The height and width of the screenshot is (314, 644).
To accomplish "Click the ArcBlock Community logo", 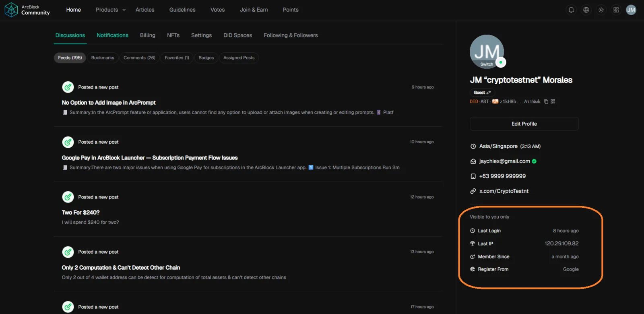I will [x=27, y=10].
